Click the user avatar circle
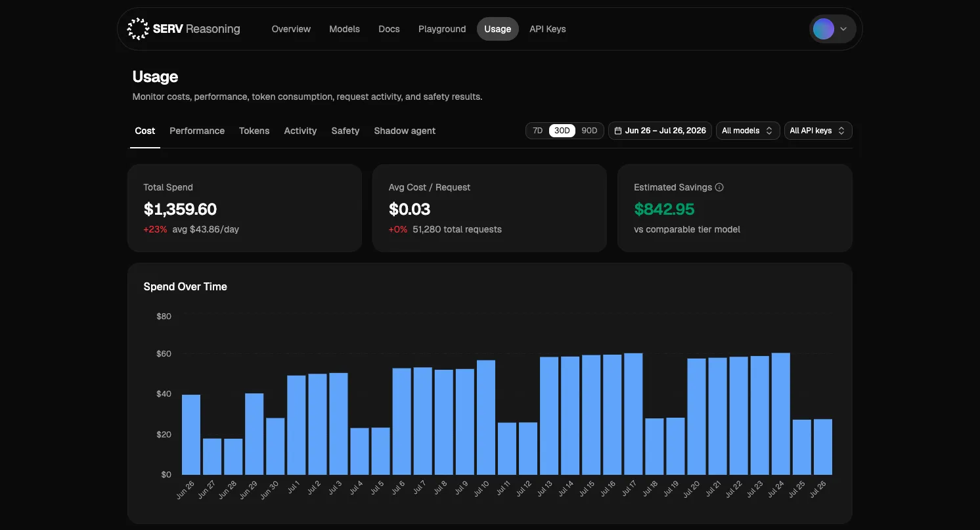Screen dimensions: 980x530 tap(824, 29)
